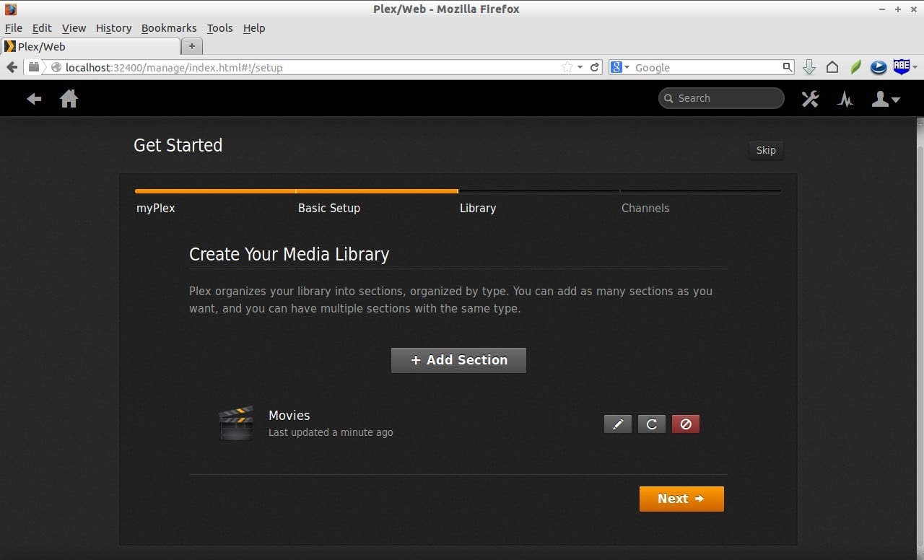This screenshot has height=560, width=924.
Task: Jump to the myPlex setup step
Action: pyautogui.click(x=156, y=208)
